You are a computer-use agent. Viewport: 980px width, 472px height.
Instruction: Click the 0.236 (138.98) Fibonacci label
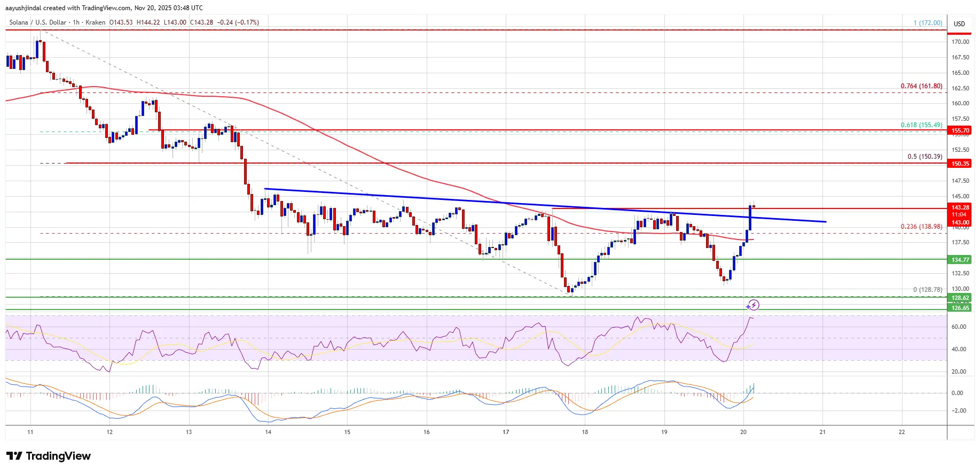(921, 227)
